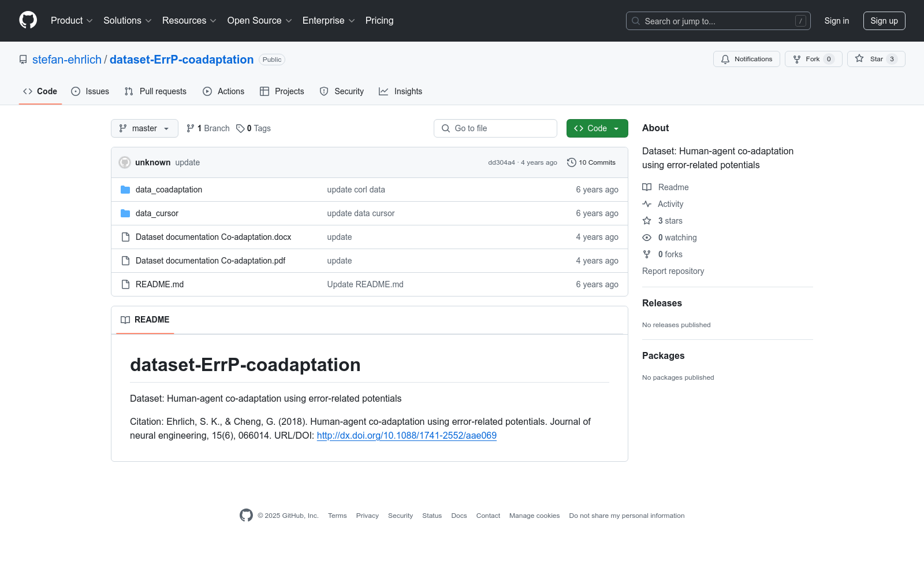Viewport: 924px width, 578px height.
Task: Click the GitHub logo in footer
Action: click(x=246, y=516)
